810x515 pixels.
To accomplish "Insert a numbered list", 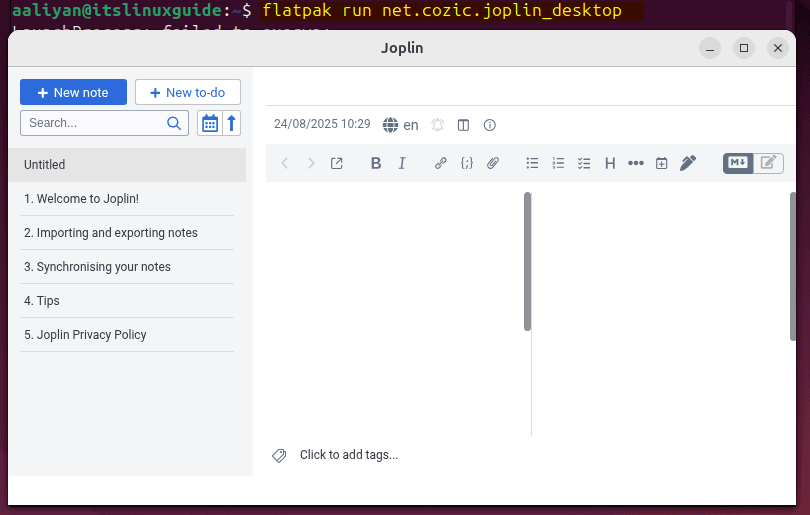I will [x=559, y=164].
